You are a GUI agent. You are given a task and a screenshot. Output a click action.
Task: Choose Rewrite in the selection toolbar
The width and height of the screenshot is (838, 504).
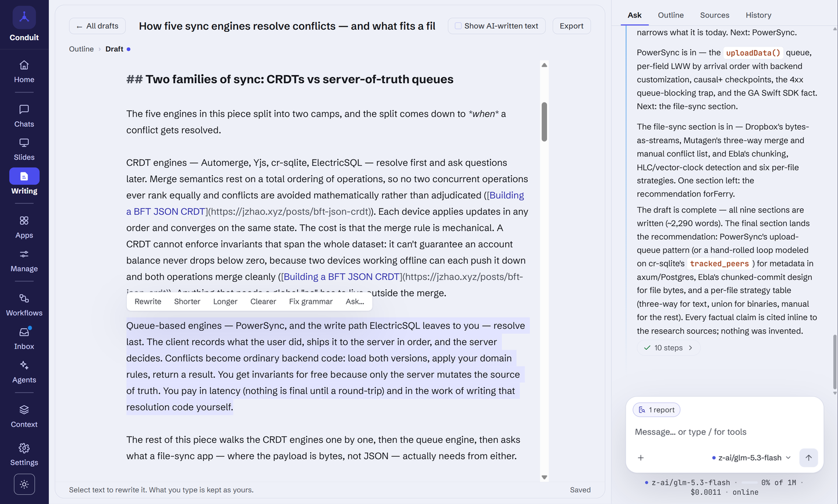point(148,301)
